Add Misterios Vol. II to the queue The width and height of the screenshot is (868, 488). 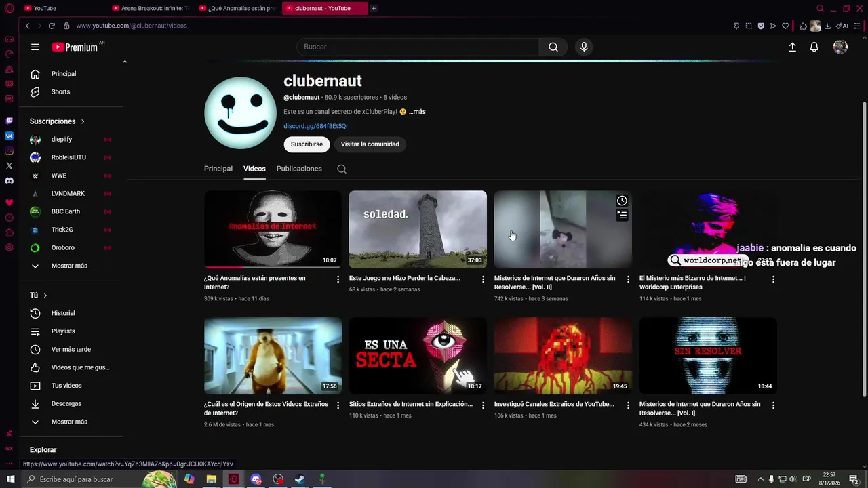coord(622,216)
